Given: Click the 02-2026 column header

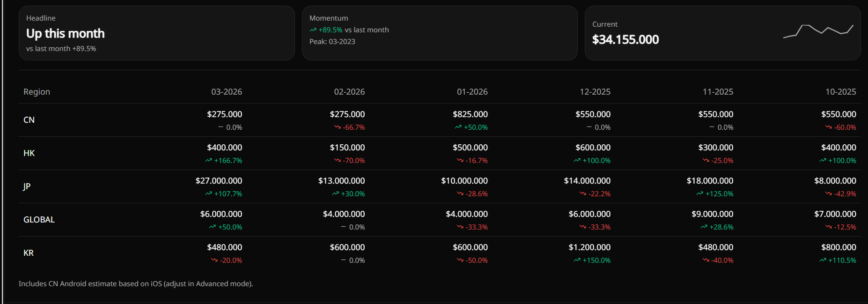Looking at the screenshot, I should (349, 92).
